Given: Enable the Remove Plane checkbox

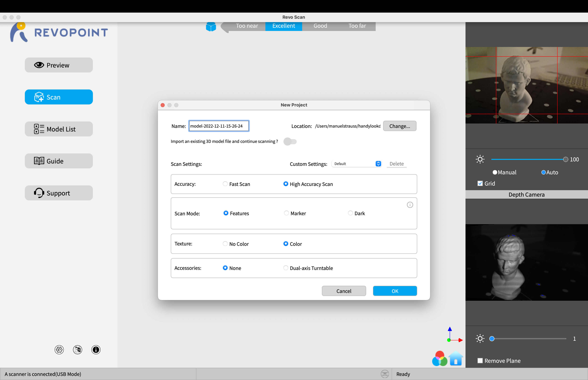Looking at the screenshot, I should point(480,360).
